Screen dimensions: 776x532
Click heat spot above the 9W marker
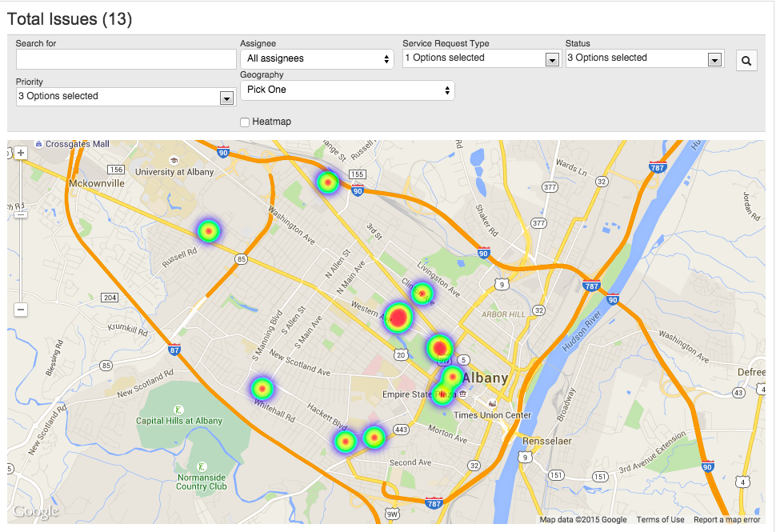pos(439,348)
